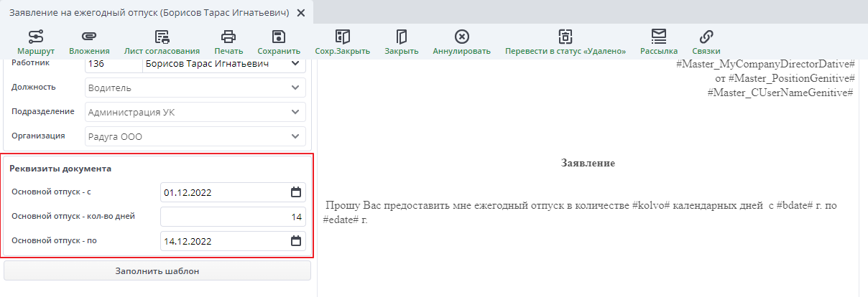The width and height of the screenshot is (868, 297).
Task: Expand the Работник dropdown
Action: point(295,65)
